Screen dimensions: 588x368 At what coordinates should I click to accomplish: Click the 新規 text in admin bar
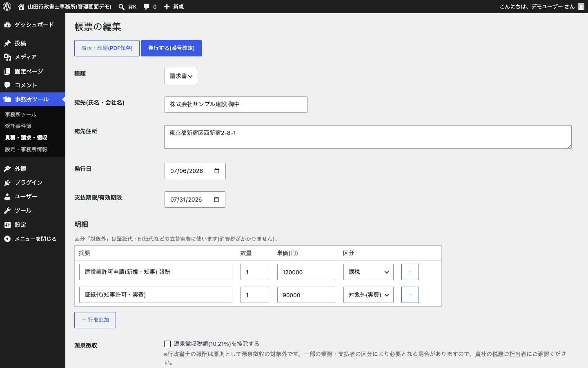tap(178, 7)
